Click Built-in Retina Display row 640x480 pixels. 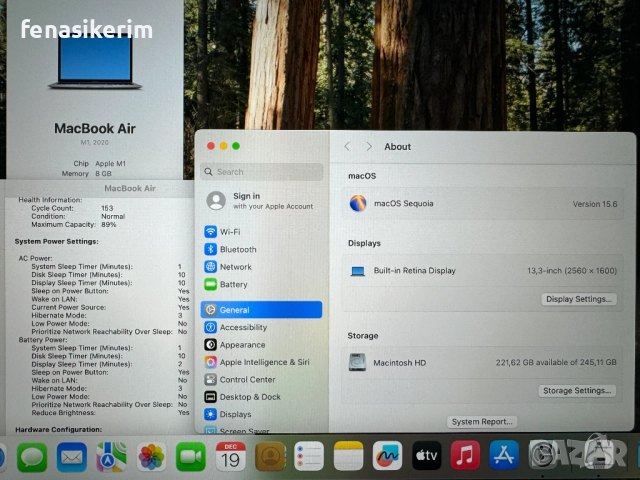483,271
